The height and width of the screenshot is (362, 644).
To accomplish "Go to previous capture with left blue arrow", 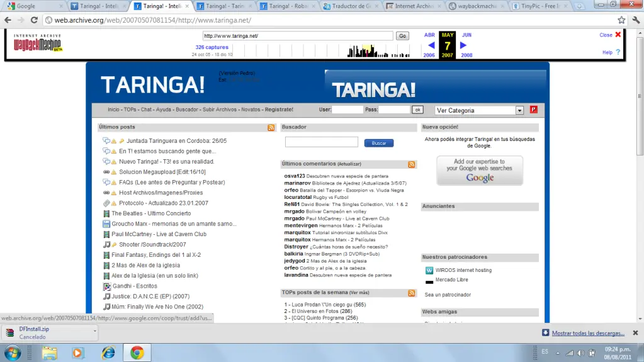I will click(431, 45).
